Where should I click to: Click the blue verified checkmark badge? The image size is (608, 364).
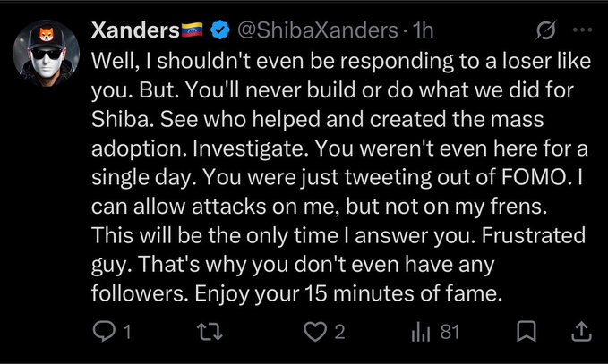220,30
